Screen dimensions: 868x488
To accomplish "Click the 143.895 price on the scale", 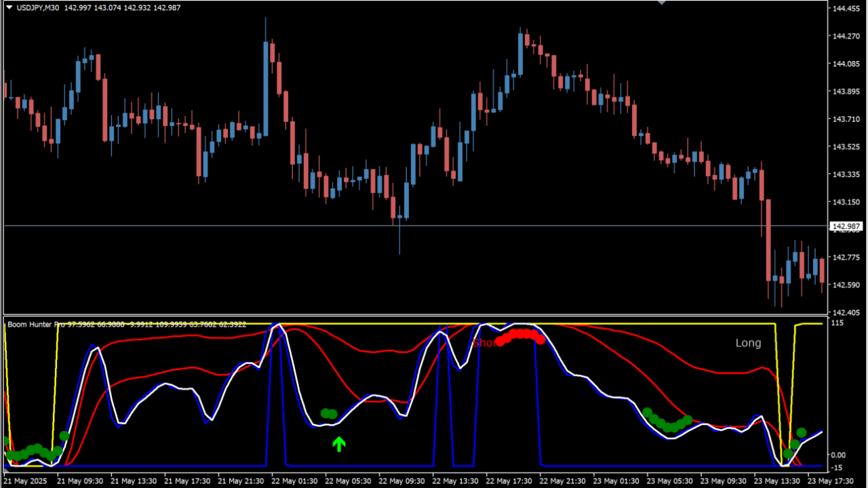I will (846, 91).
